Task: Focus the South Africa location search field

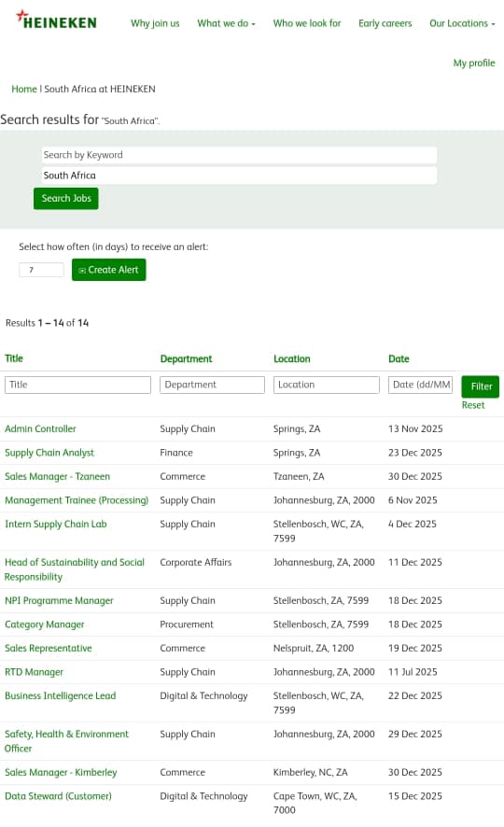Action: 239,175
